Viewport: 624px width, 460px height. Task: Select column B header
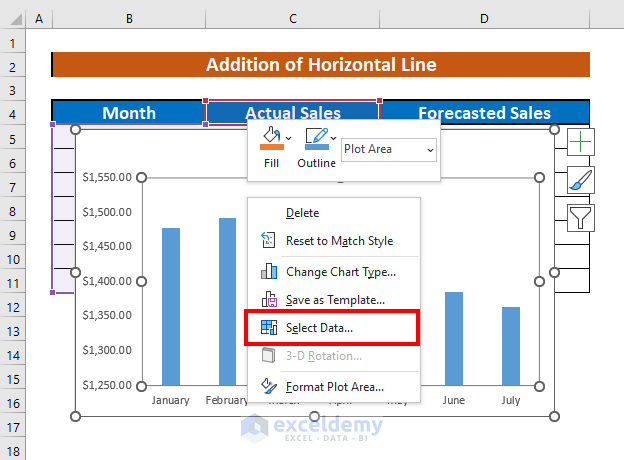pyautogui.click(x=129, y=19)
